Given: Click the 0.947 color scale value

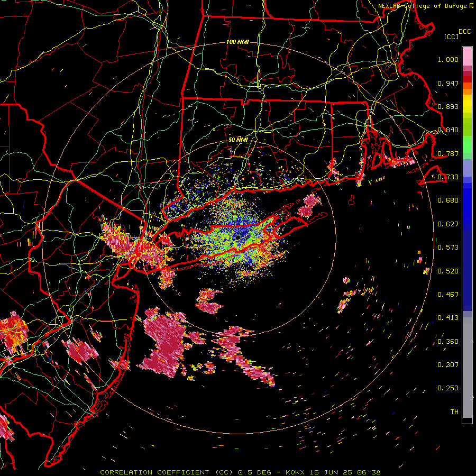Looking at the screenshot, I should pyautogui.click(x=448, y=83).
